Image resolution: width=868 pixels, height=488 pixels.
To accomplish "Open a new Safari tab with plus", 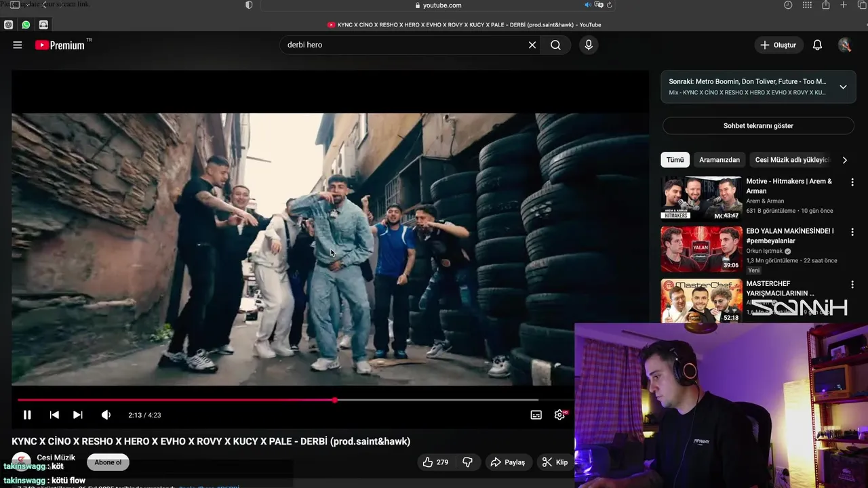I will 844,5.
